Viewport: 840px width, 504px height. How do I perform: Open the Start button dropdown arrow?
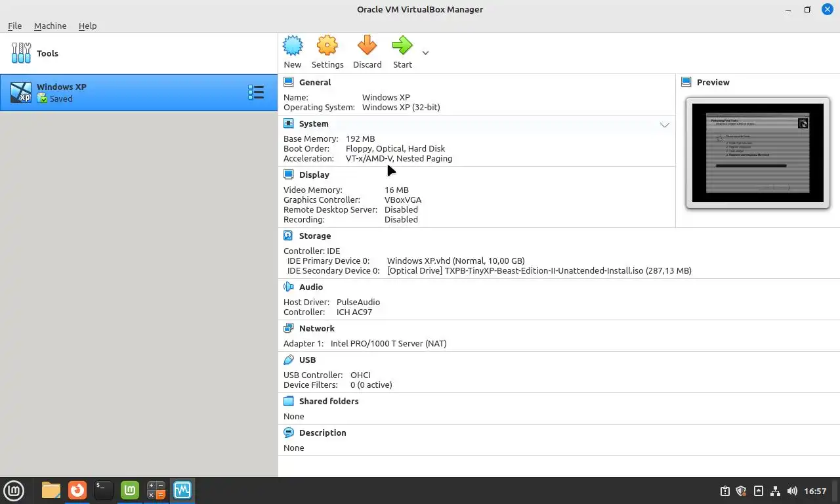pos(425,53)
